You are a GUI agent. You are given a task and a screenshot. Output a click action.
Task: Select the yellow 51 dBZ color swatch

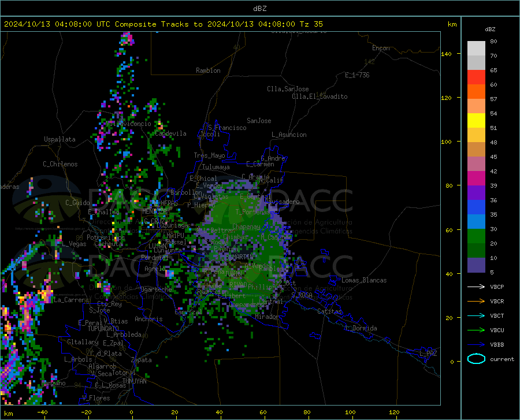(476, 121)
